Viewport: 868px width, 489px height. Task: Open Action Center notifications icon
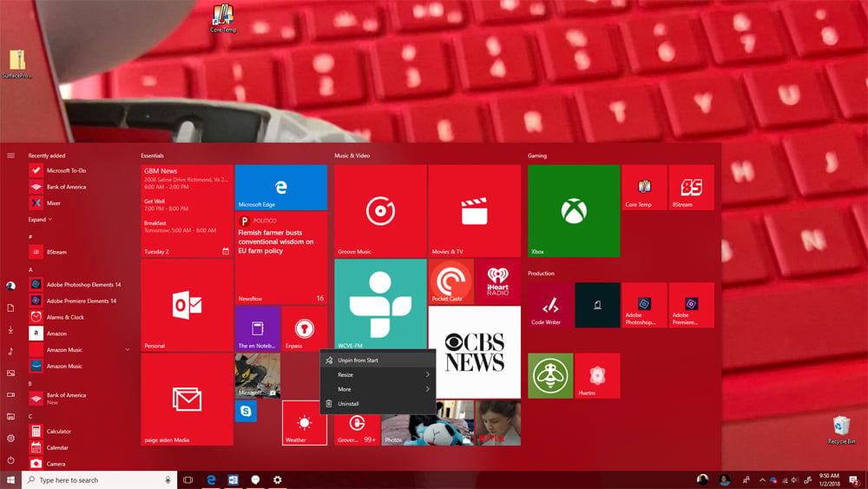point(855,480)
